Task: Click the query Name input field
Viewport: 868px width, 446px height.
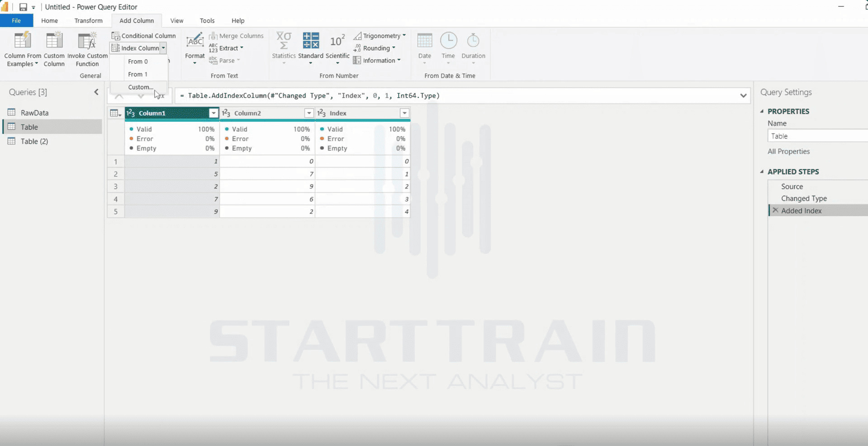Action: point(817,136)
